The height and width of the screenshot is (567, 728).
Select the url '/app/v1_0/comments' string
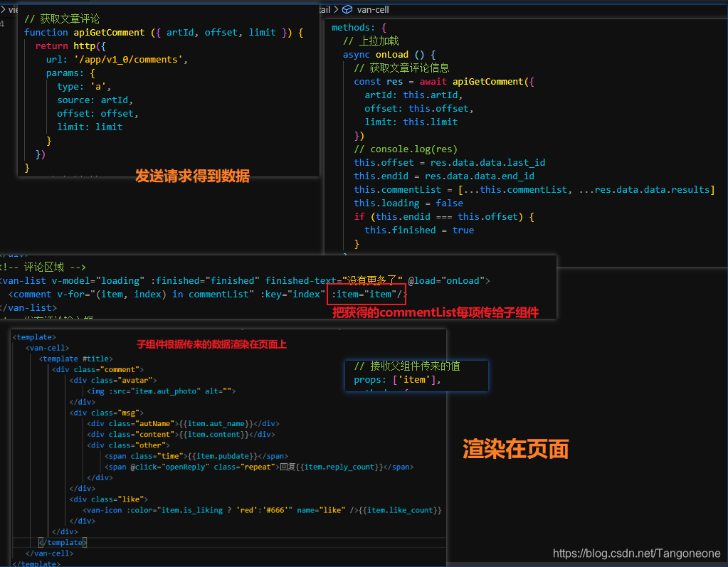coord(128,59)
